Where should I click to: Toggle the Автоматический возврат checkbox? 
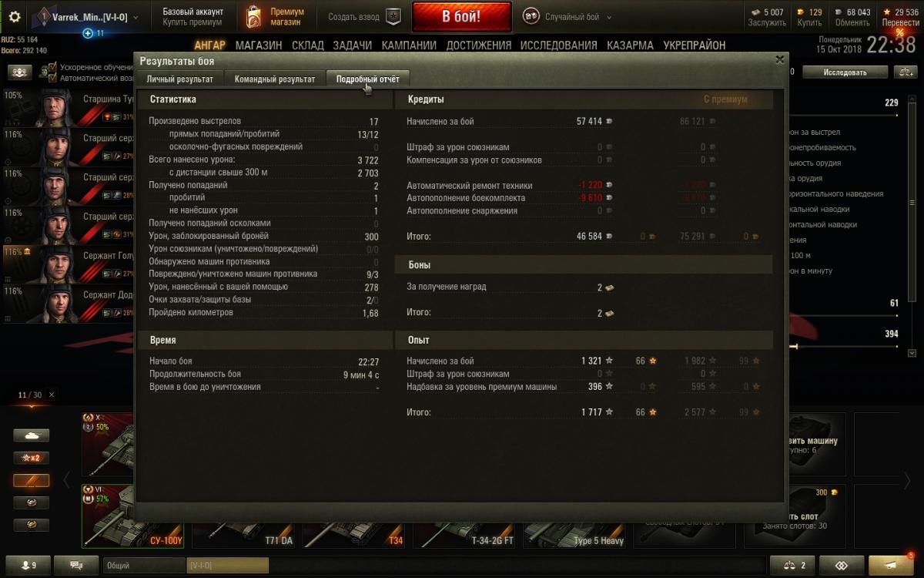(x=53, y=78)
